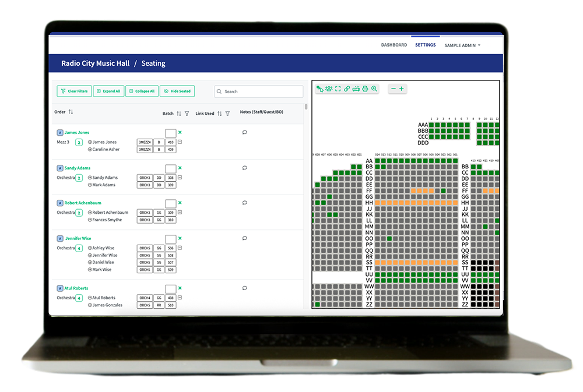Click the green X next to Sandy Adams batch
This screenshot has width=583, height=392.
(x=180, y=168)
